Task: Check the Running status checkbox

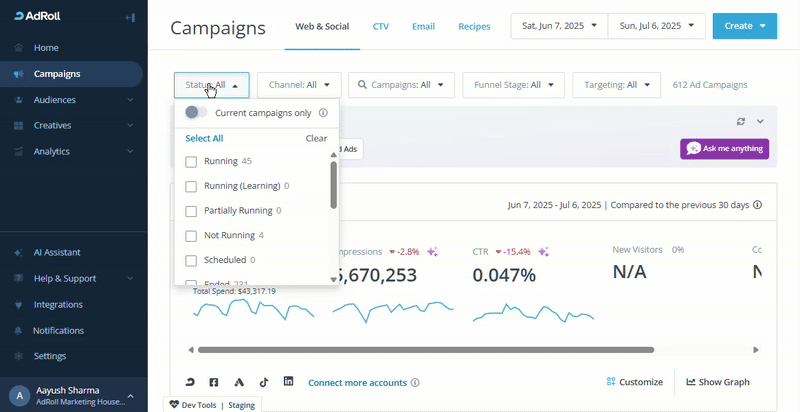Action: 192,161
